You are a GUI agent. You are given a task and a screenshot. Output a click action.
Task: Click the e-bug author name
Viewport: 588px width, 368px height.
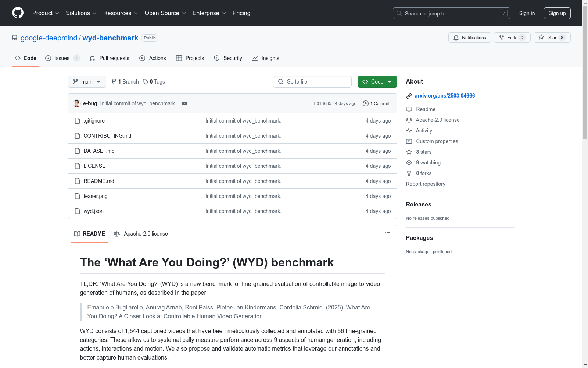[x=90, y=103]
